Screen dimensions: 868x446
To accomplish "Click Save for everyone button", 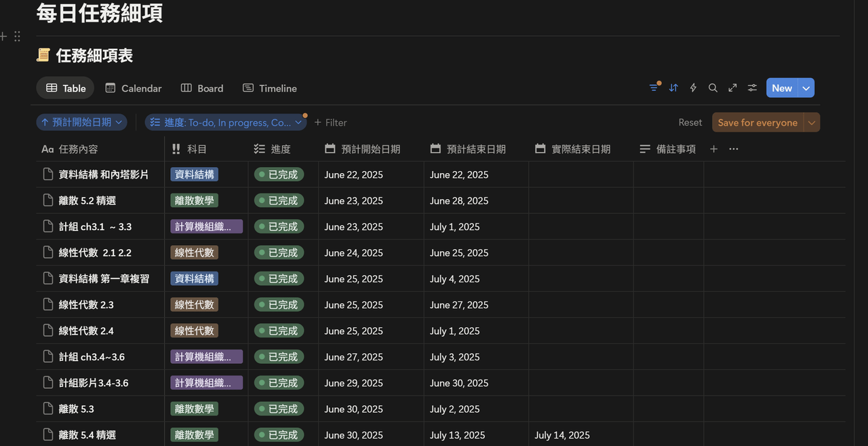I will pyautogui.click(x=757, y=122).
